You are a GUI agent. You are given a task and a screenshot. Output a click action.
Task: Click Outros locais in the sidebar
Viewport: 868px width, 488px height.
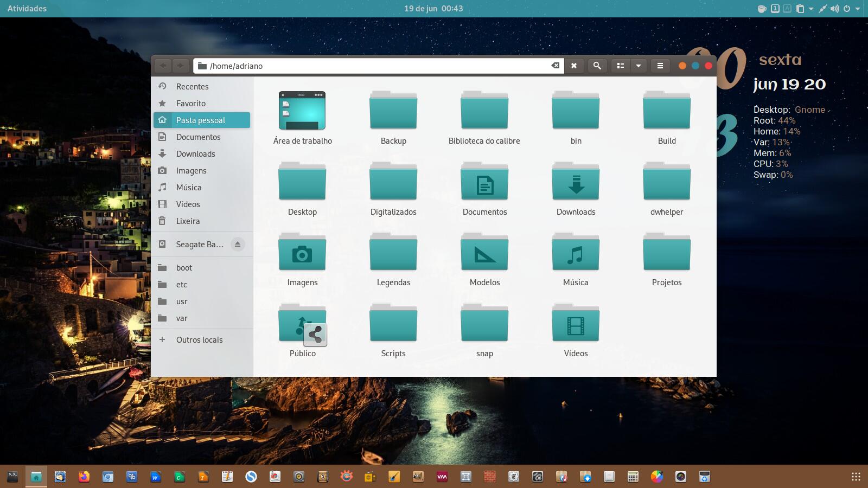[x=199, y=340]
